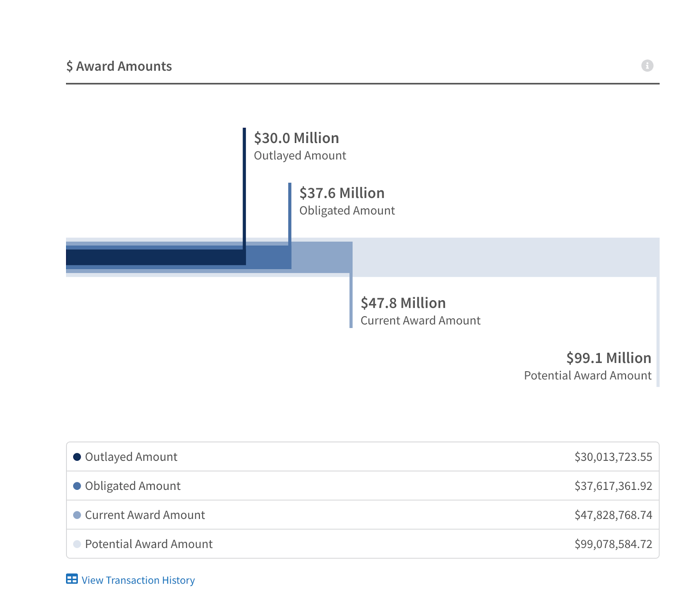The image size is (673, 616).
Task: Click the lightest potential award bar area
Action: (505, 257)
